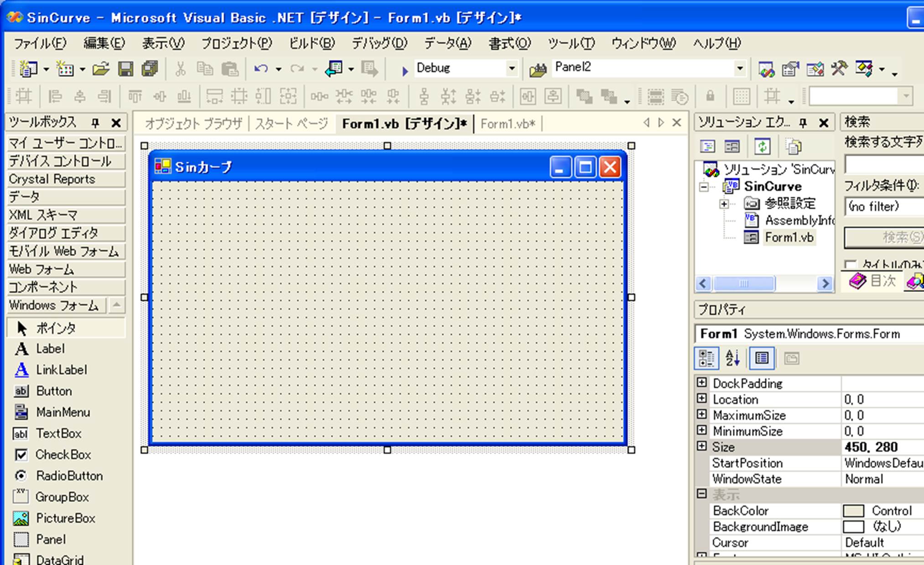The height and width of the screenshot is (565, 924).
Task: Switch to the Form1.vb* code tab
Action: [x=507, y=124]
